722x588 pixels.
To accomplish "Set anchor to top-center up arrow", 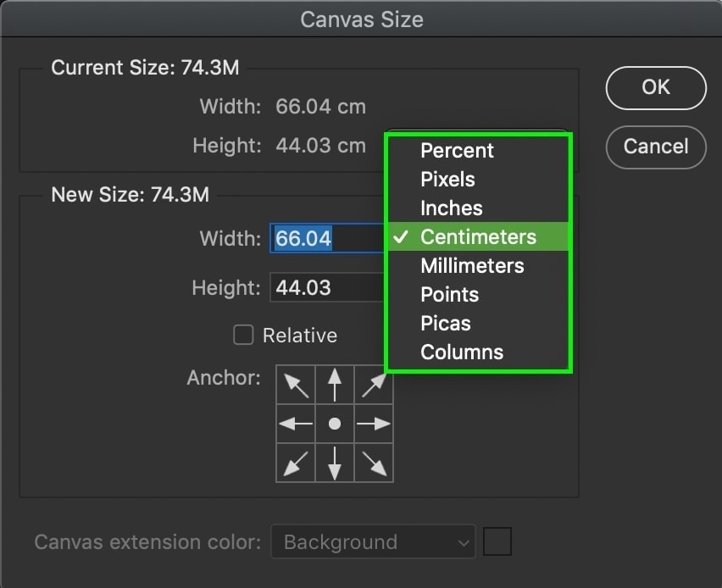I will 334,385.
